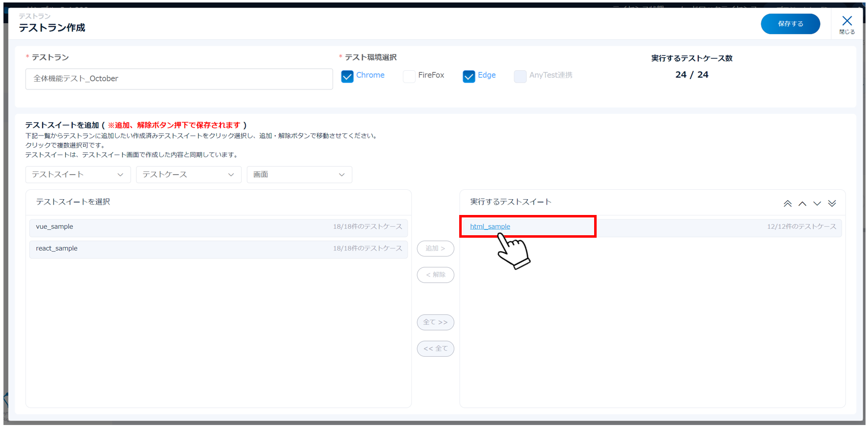Click move-to-bottom double down arrow icon
The image size is (868, 426).
point(832,204)
